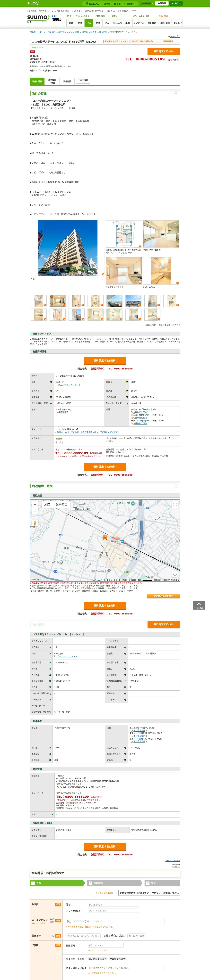Image resolution: width=210 pixels, height=980 pixels.
Task: Toggle fullscreen view of the map
Action: click(175, 505)
